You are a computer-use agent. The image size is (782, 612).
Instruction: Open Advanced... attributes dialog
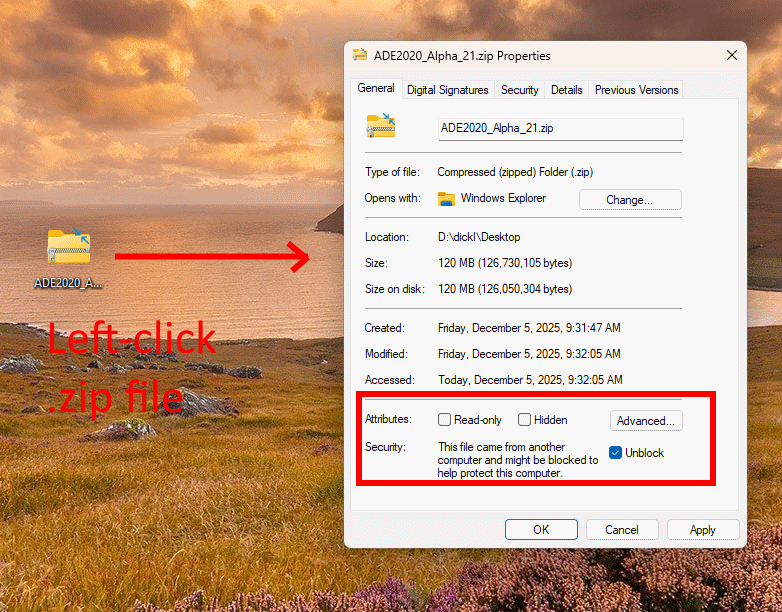(646, 420)
